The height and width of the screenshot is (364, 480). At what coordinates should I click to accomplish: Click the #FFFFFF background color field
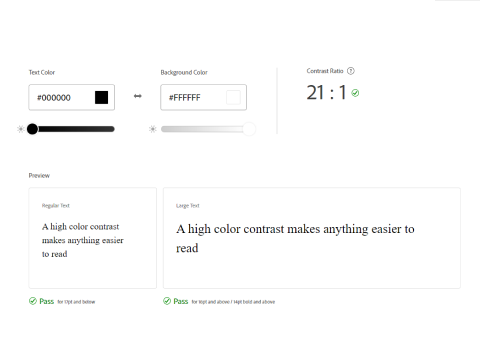204,97
